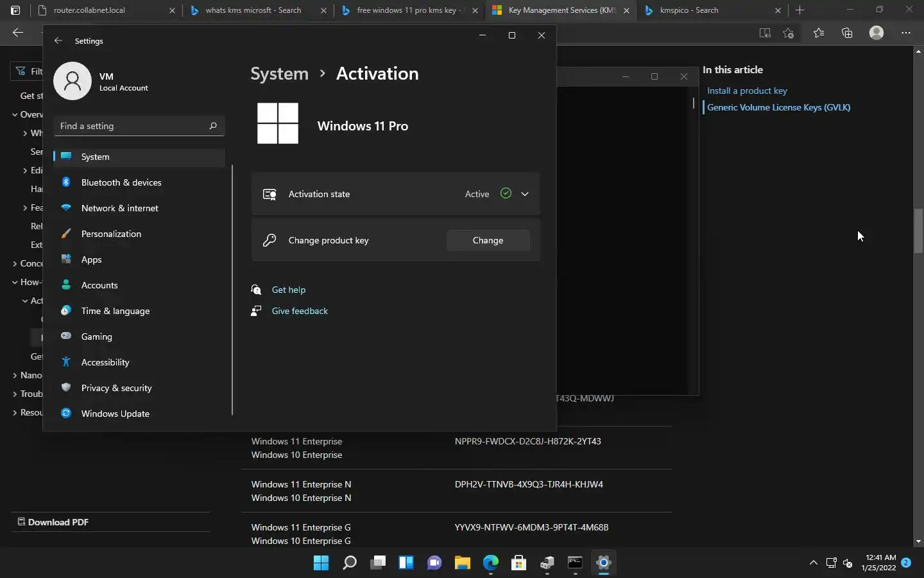Open Time & language settings

(140, 311)
